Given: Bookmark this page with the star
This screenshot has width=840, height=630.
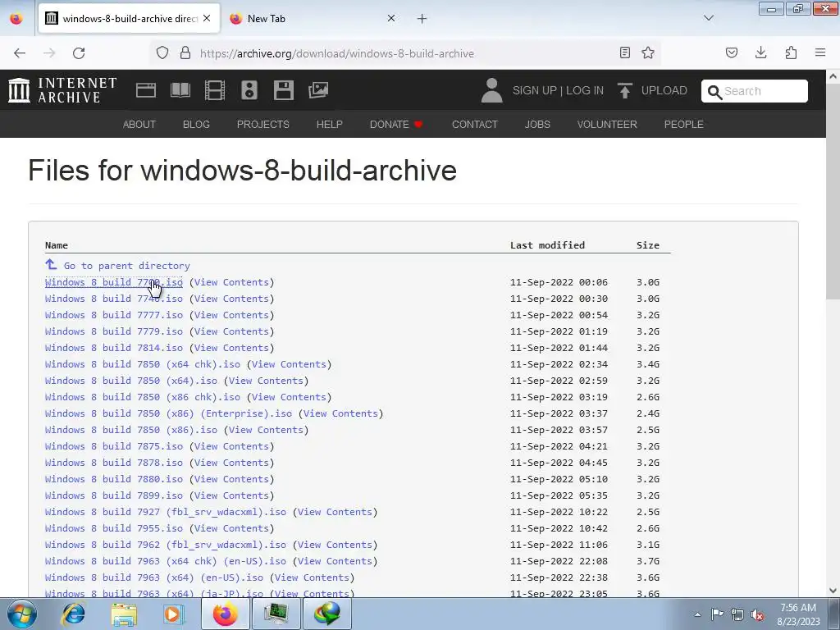Looking at the screenshot, I should [648, 52].
